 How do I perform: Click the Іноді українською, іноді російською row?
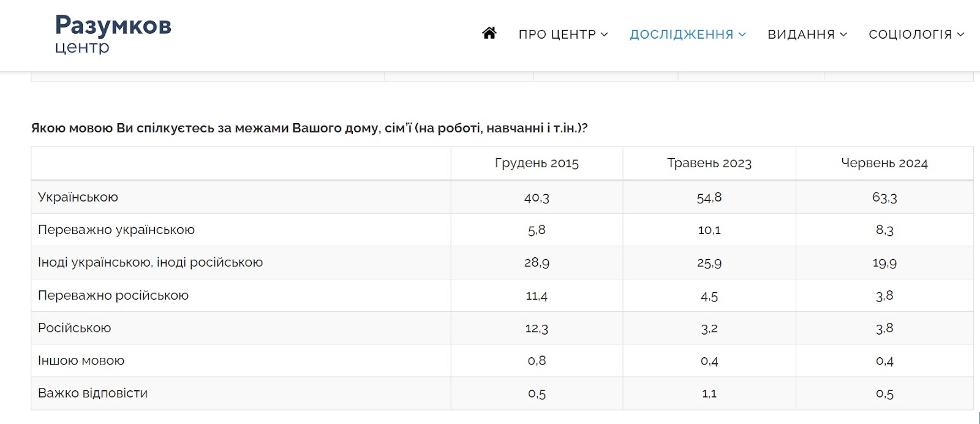point(502,262)
